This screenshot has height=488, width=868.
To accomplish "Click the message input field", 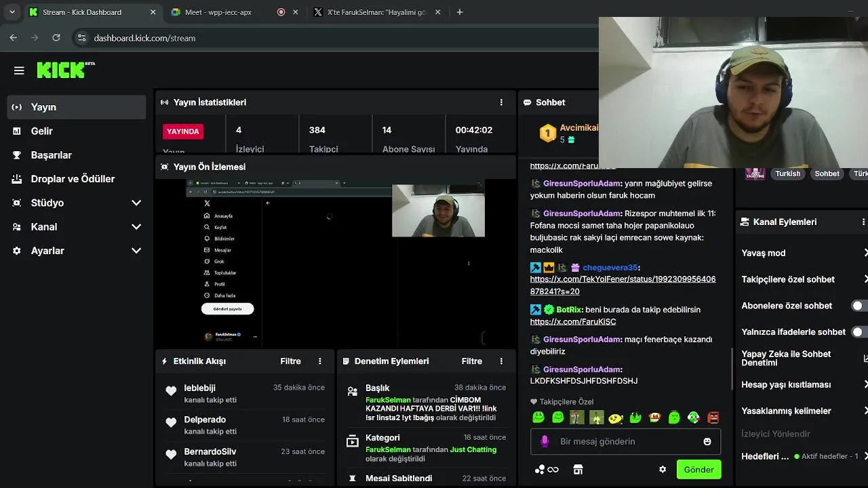I will point(625,441).
